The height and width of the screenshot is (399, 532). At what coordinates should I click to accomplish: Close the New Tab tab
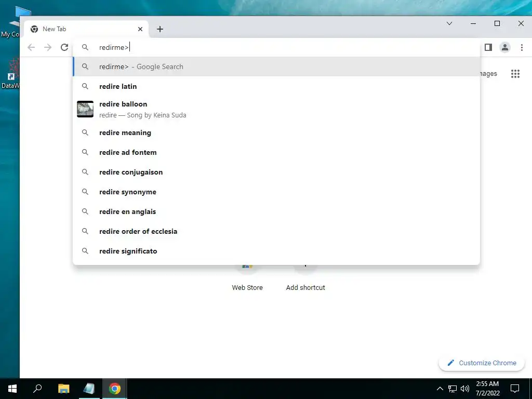click(x=140, y=29)
